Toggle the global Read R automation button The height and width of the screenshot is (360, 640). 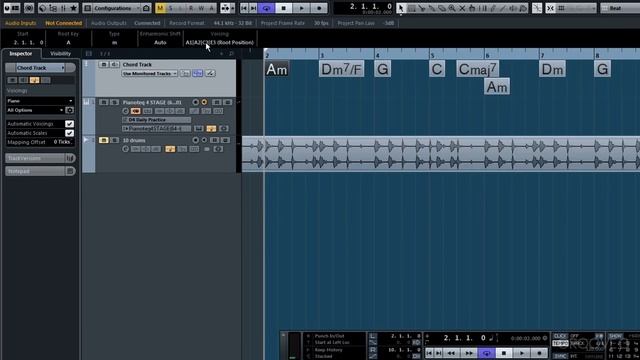(191, 8)
